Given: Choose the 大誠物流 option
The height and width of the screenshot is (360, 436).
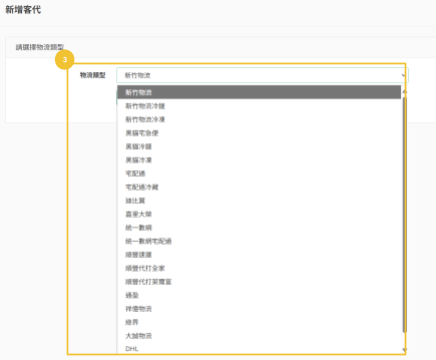Looking at the screenshot, I should tap(259, 336).
